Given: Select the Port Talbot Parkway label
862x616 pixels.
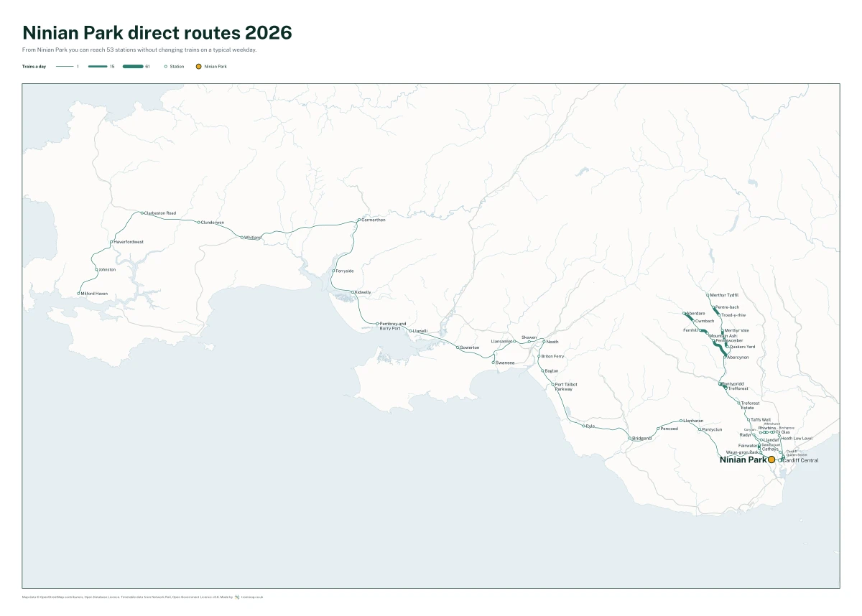Looking at the screenshot, I should [565, 386].
